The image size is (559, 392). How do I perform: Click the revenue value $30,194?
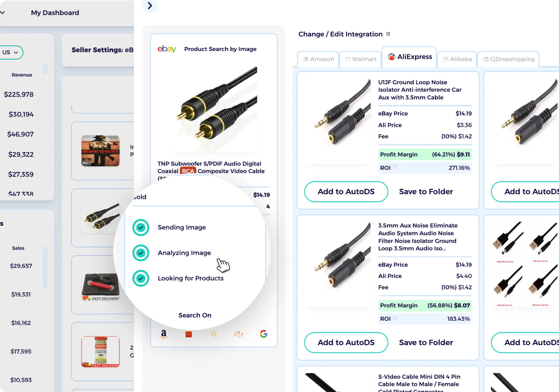point(21,114)
